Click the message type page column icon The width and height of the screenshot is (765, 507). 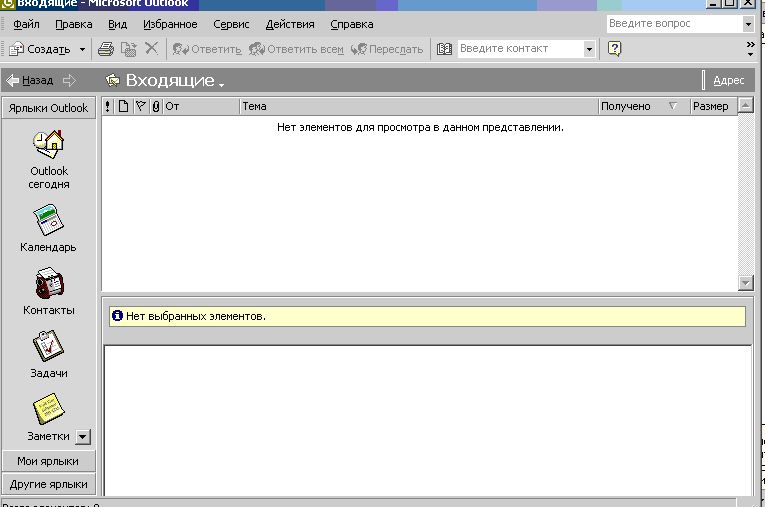[123, 106]
